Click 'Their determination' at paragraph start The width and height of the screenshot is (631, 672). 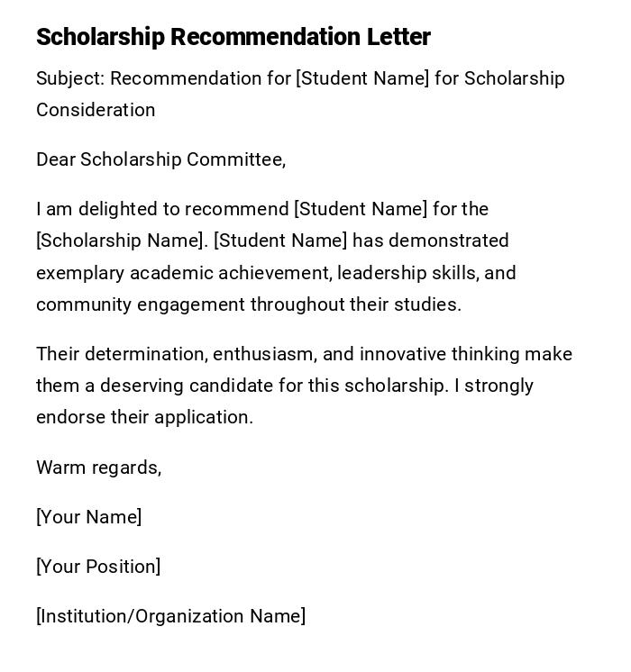[120, 354]
